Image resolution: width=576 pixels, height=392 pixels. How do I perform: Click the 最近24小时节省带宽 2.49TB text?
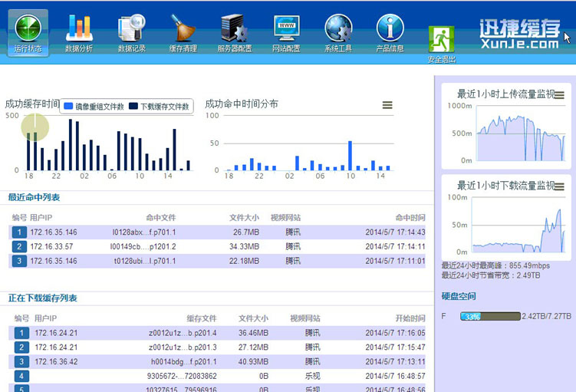pyautogui.click(x=491, y=275)
